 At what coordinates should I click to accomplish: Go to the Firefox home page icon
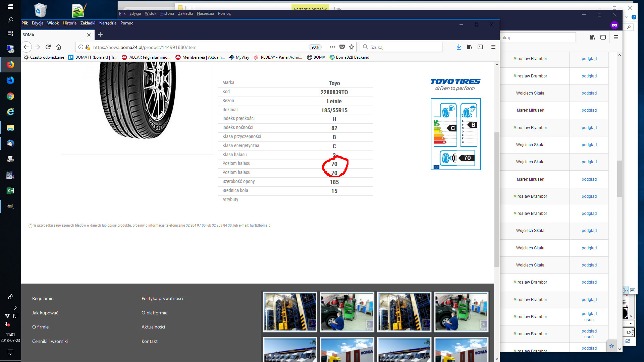pyautogui.click(x=59, y=47)
